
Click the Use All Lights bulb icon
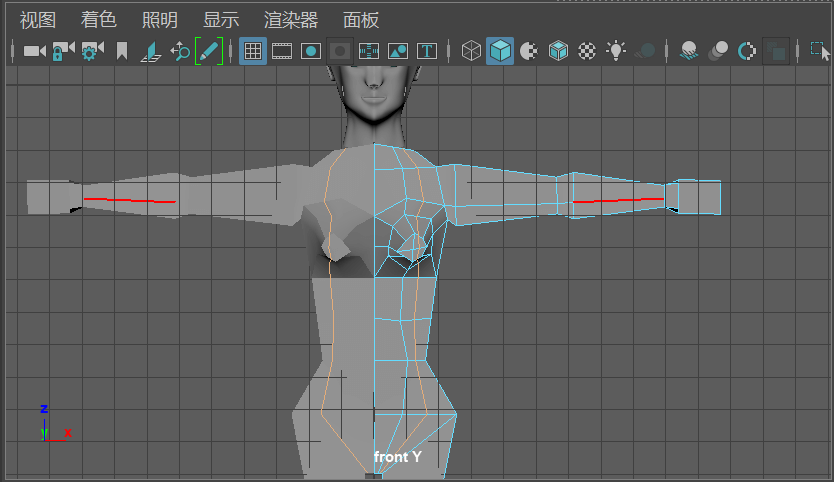[616, 51]
